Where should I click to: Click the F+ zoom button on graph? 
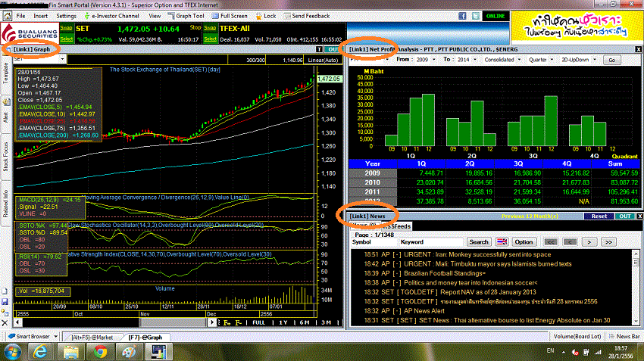[x=227, y=323]
